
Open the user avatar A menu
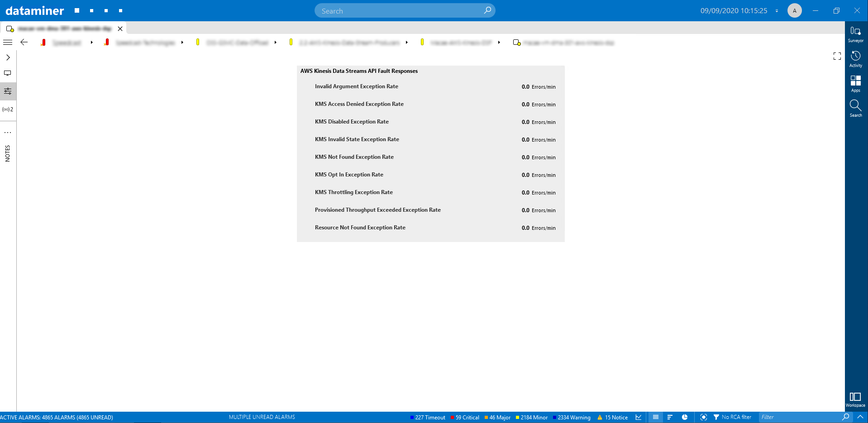[x=795, y=10]
